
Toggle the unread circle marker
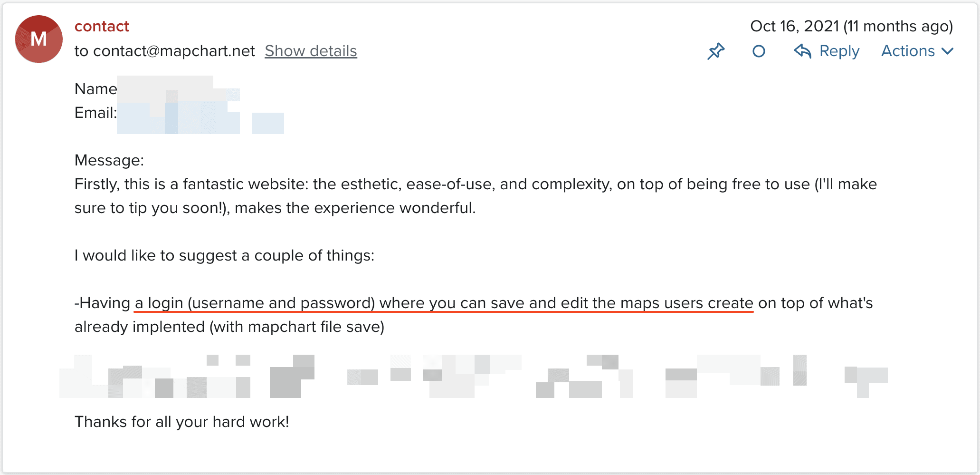point(759,51)
